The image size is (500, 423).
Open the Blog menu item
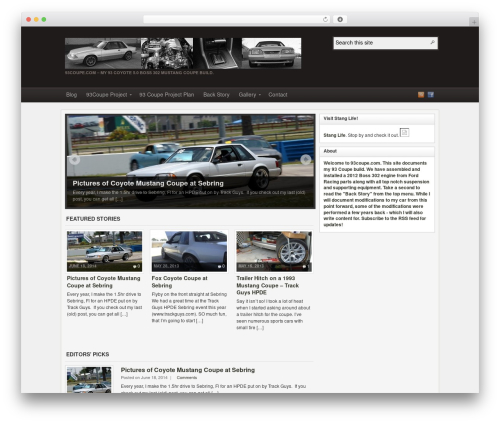pos(71,95)
